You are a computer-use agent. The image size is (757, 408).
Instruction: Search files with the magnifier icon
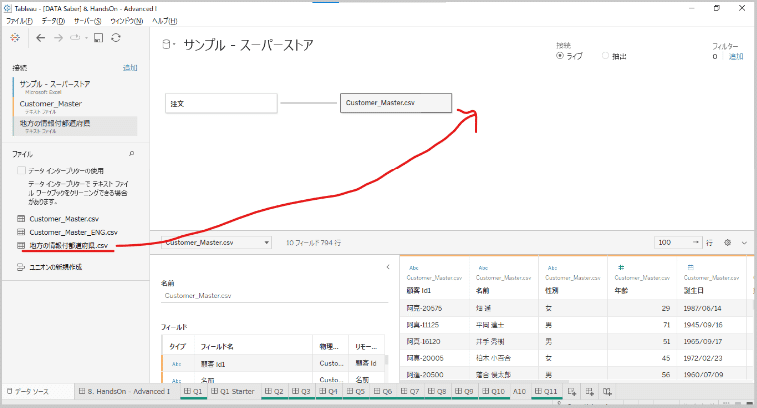click(131, 154)
